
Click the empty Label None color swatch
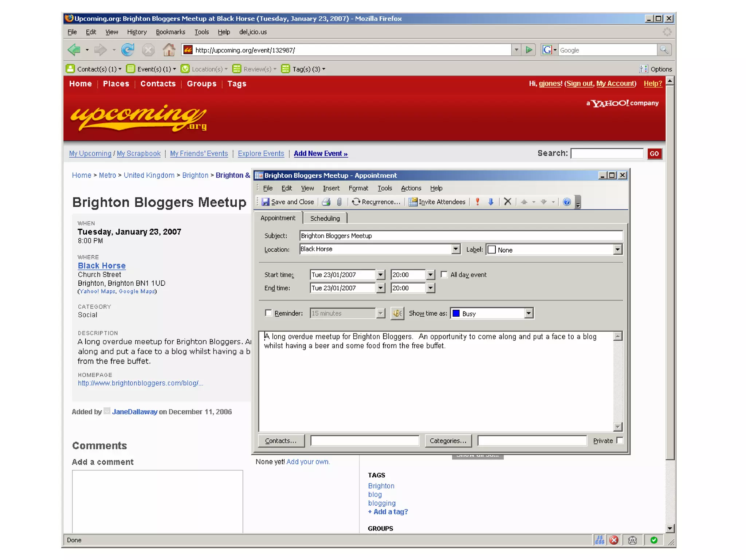coord(491,250)
